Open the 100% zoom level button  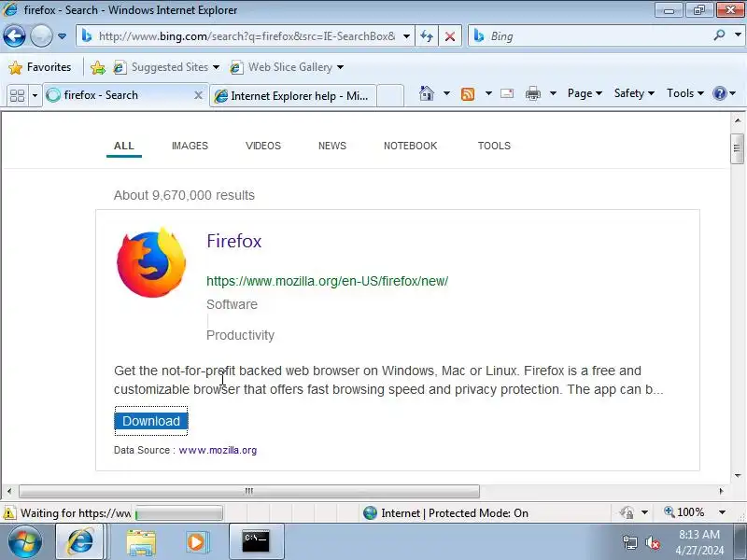tap(684, 512)
